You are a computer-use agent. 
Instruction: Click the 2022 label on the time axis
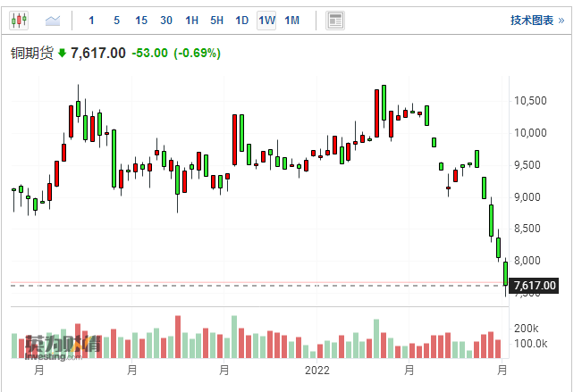coord(318,369)
